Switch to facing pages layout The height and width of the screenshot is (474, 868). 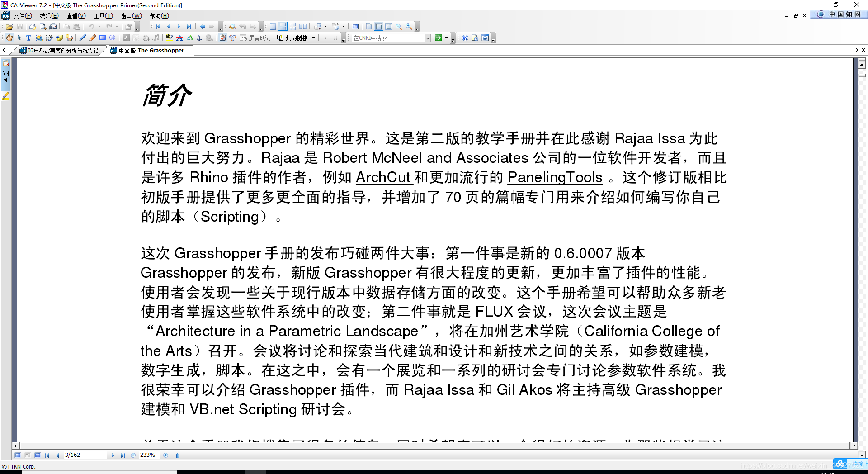tap(303, 27)
